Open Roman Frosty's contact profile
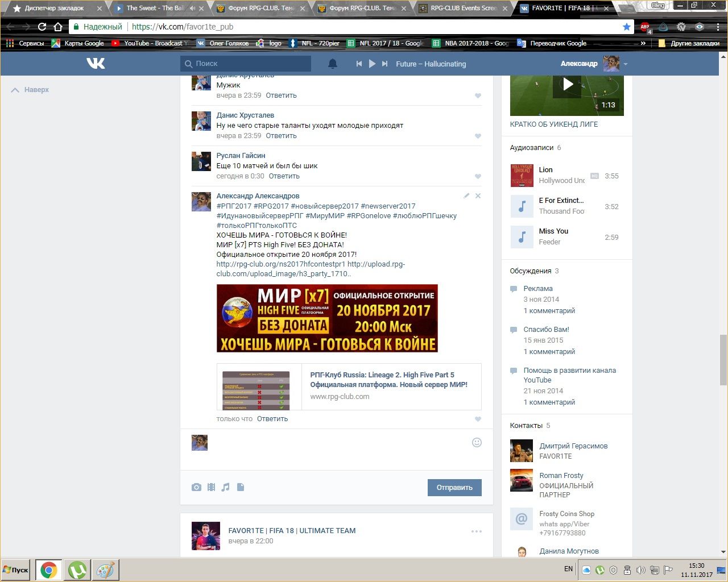The width and height of the screenshot is (728, 582). click(x=561, y=476)
